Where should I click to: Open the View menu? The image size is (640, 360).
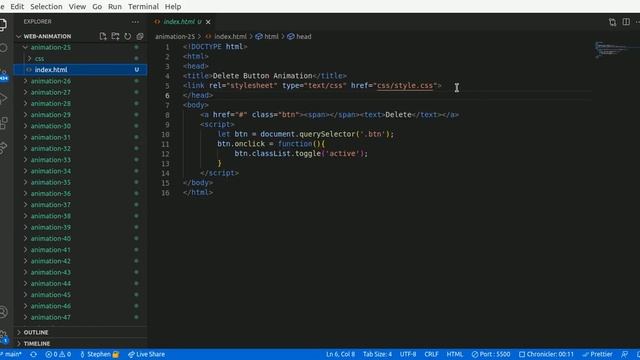tap(77, 7)
